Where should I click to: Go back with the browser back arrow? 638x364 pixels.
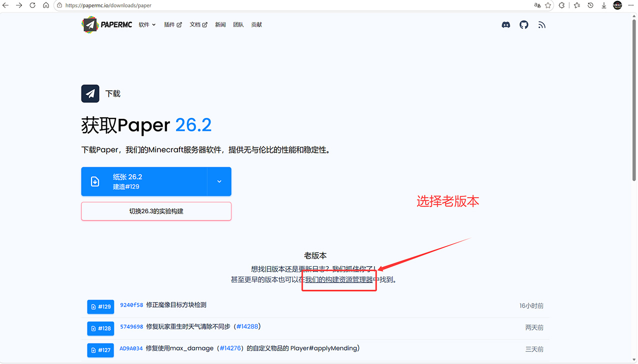click(x=5, y=5)
